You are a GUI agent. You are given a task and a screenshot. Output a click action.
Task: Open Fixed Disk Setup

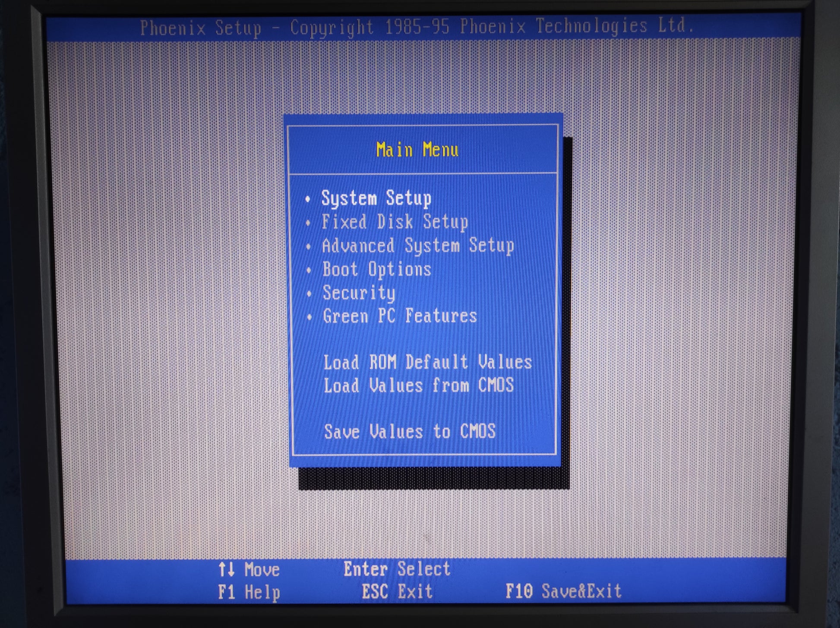pyautogui.click(x=395, y=222)
